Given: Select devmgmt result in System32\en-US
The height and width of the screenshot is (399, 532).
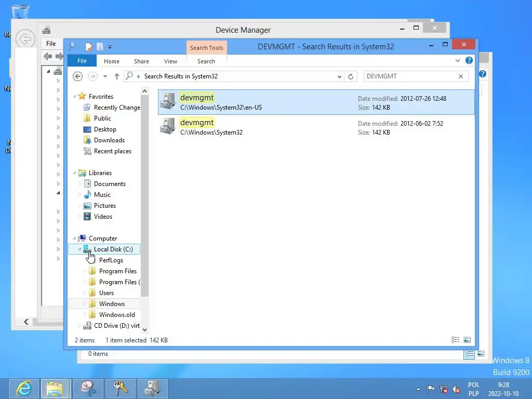Looking at the screenshot, I should click(x=316, y=102).
